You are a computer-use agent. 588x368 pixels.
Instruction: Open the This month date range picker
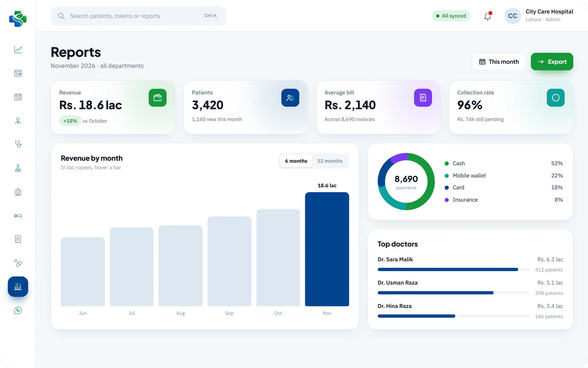click(499, 62)
